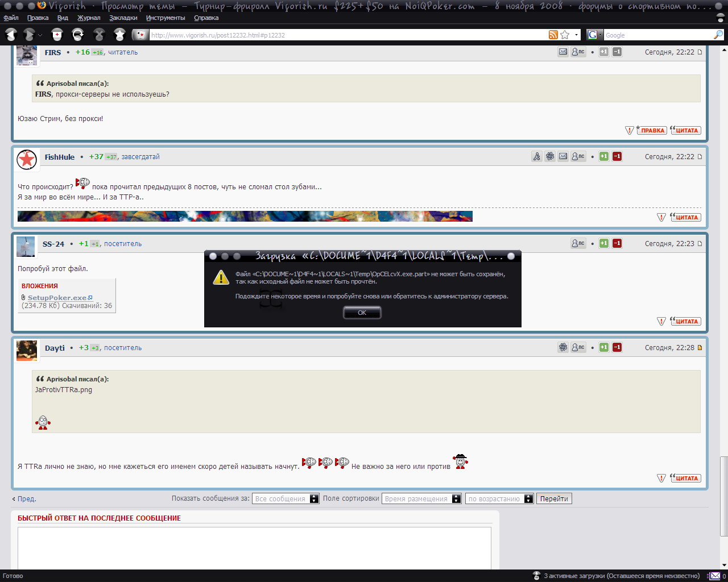Give SS-24 +1 reputation

(604, 243)
